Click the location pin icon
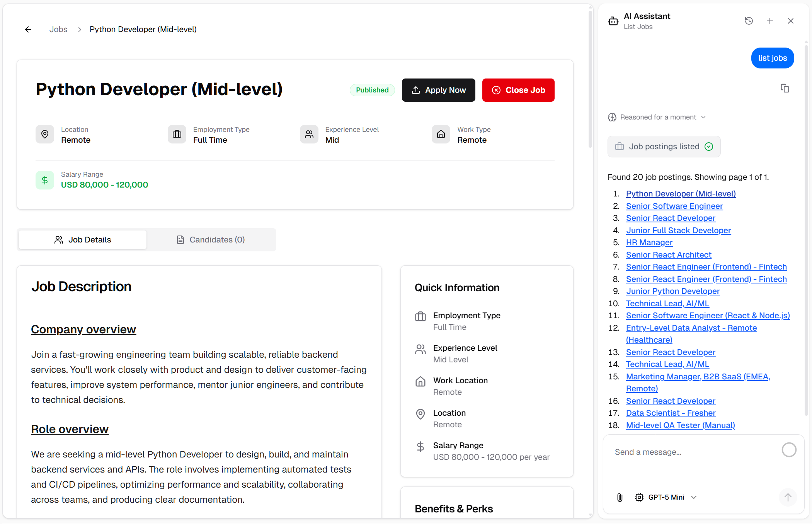 [x=45, y=134]
